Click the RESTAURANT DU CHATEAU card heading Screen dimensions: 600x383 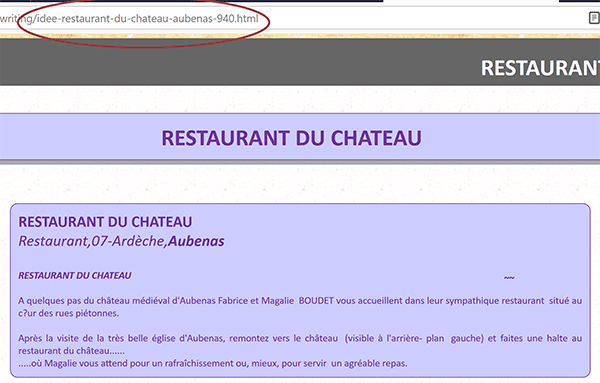click(105, 222)
